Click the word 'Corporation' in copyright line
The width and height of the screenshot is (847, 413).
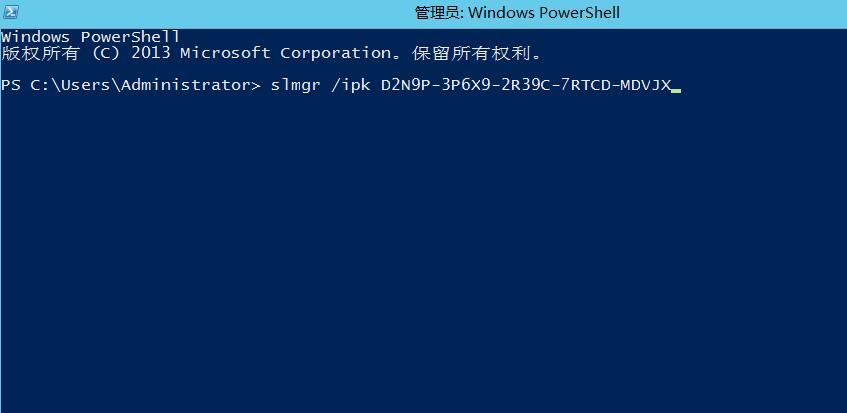pos(335,53)
